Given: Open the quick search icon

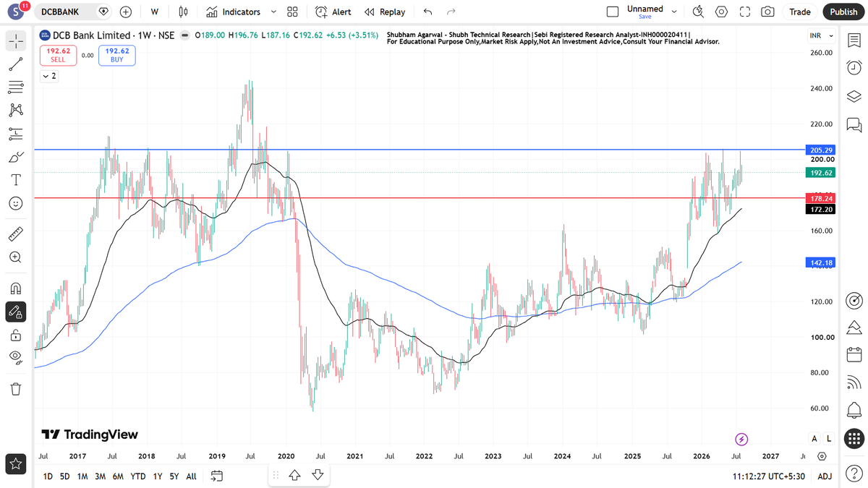Looking at the screenshot, I should point(698,12).
